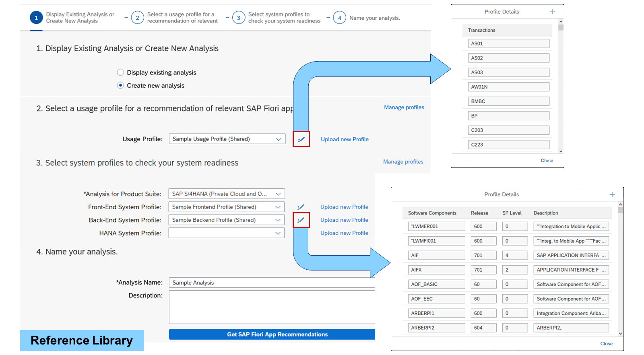This screenshot has height=355, width=644.
Task: Open the Usage Profile dropdown
Action: (279, 139)
